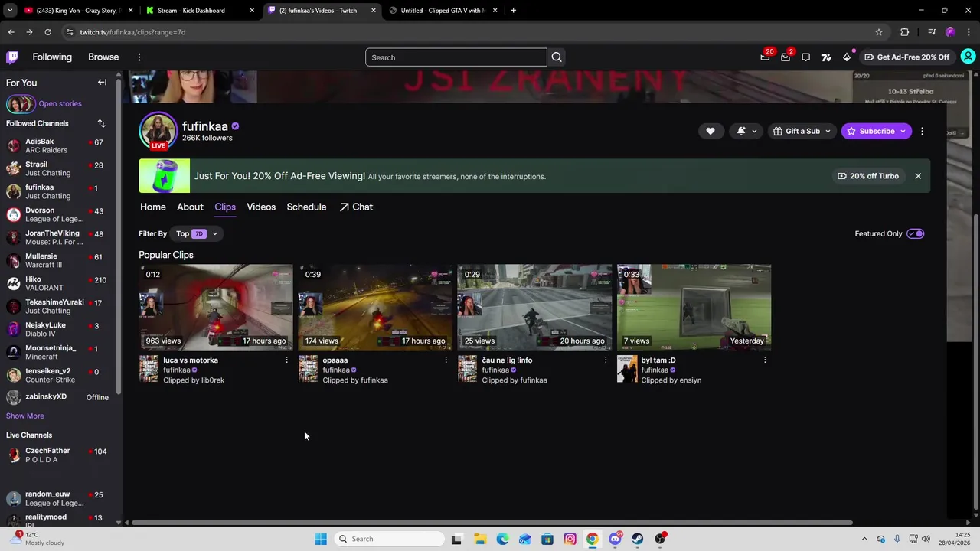Unfollow fufinkaa with the heart icon
Screen dimensions: 980x551
710,131
